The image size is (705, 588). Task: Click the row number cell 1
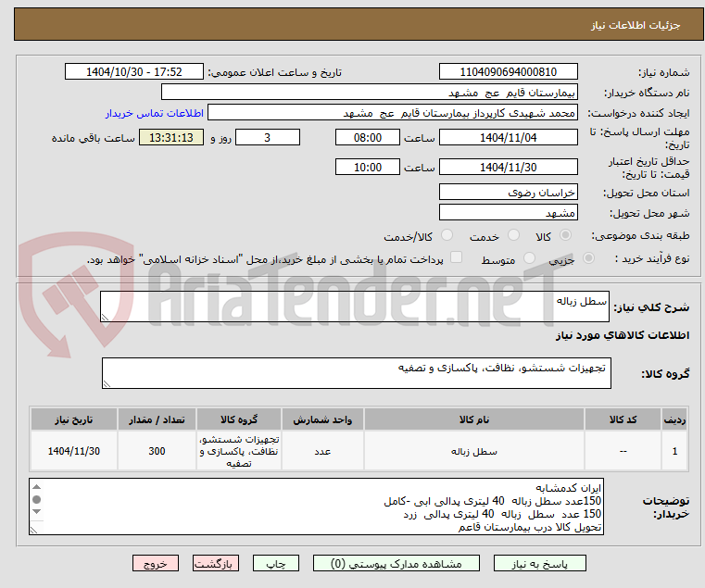(x=674, y=451)
